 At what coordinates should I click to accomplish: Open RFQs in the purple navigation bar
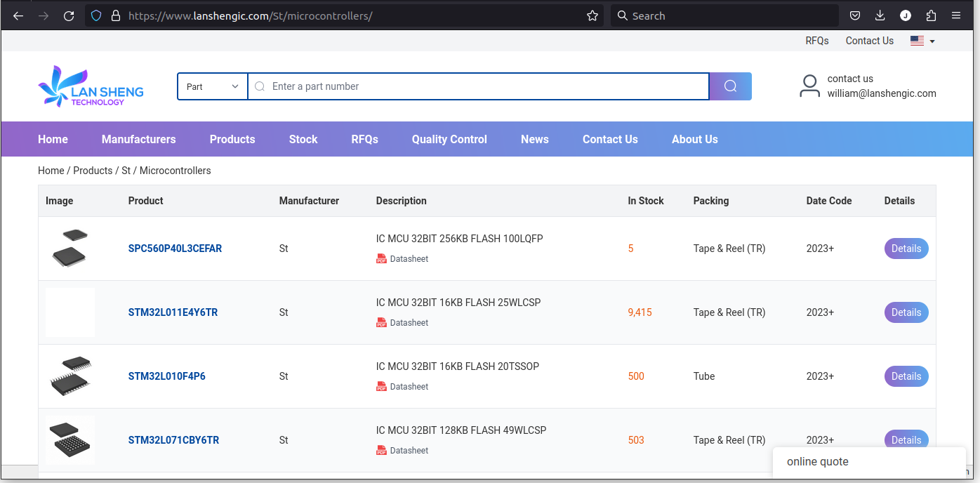(x=365, y=139)
